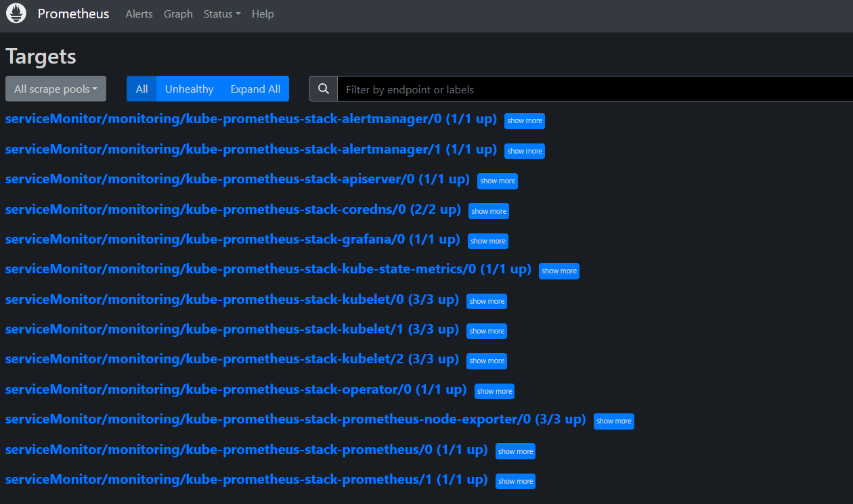Open the grafana/0 service monitor link
The image size is (853, 504).
232,239
